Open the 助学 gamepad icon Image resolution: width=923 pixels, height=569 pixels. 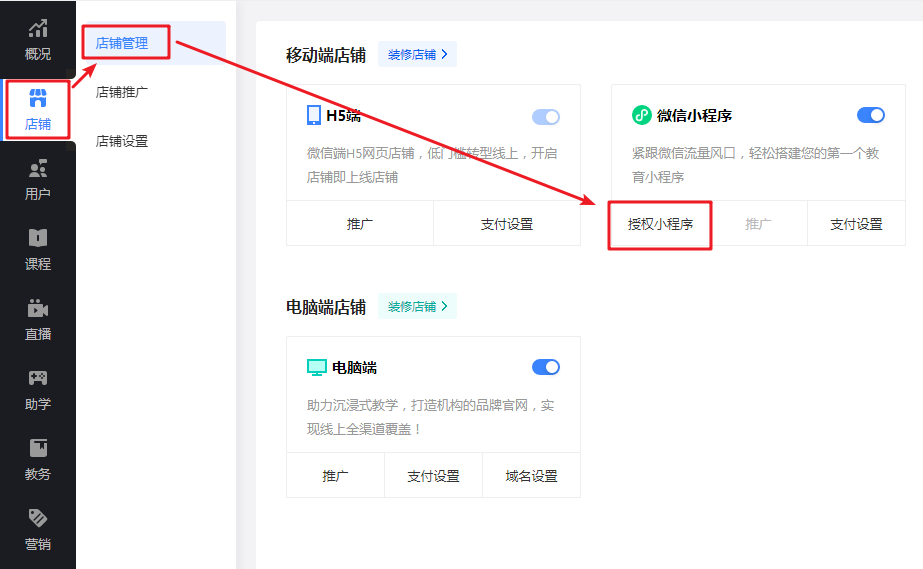pos(38,378)
